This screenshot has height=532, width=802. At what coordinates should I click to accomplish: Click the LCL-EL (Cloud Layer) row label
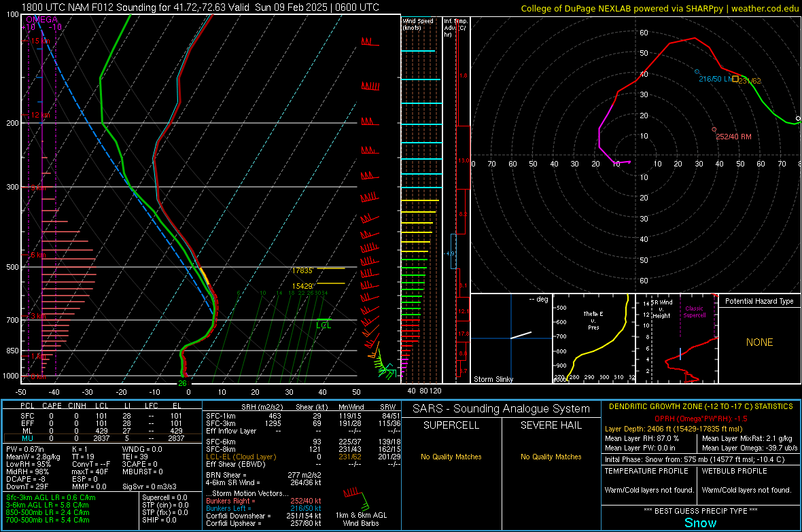241,457
